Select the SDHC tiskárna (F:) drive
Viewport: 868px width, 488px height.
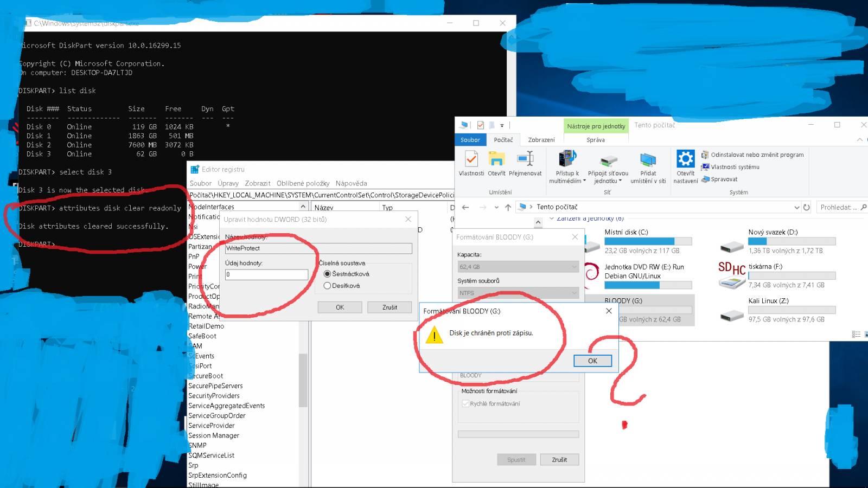(x=777, y=275)
